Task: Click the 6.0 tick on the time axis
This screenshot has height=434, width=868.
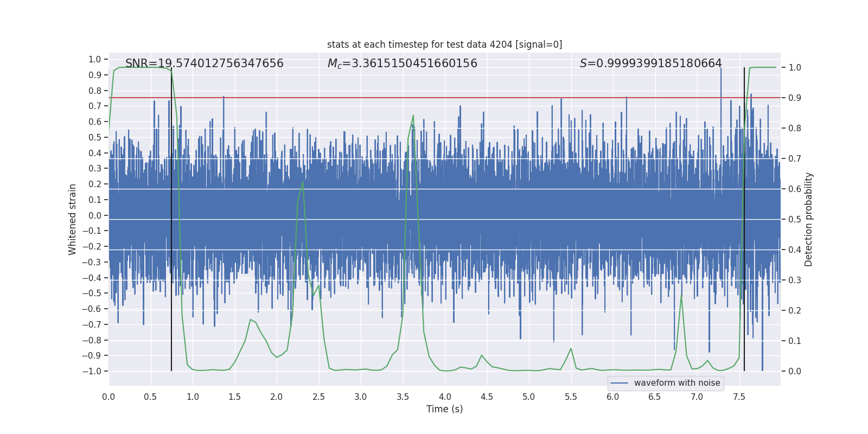Action: click(613, 397)
